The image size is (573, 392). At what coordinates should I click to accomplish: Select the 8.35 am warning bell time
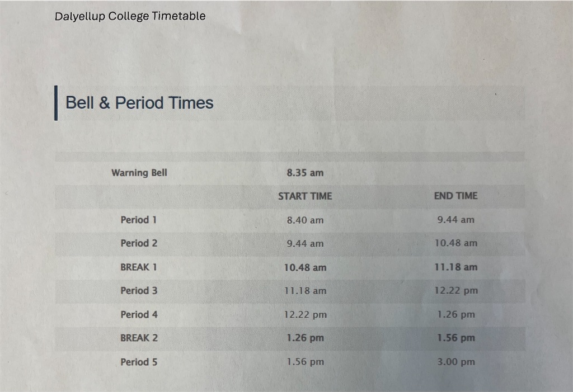click(x=305, y=173)
